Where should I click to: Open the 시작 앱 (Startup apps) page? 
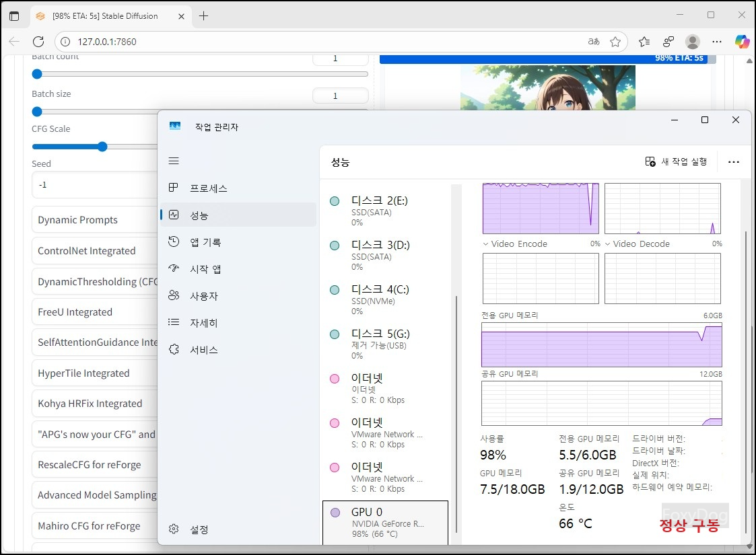coord(239,269)
